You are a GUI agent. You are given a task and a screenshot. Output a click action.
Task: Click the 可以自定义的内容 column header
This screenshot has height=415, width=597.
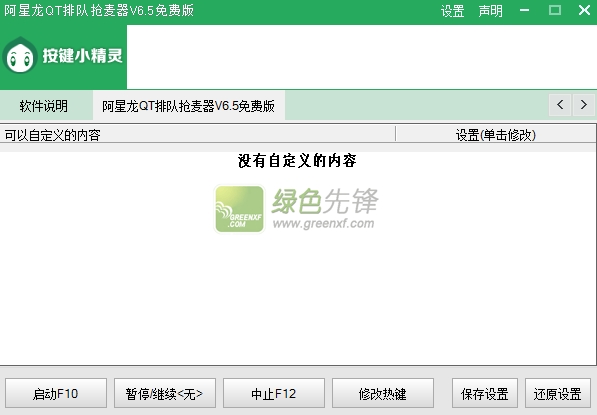[198, 135]
